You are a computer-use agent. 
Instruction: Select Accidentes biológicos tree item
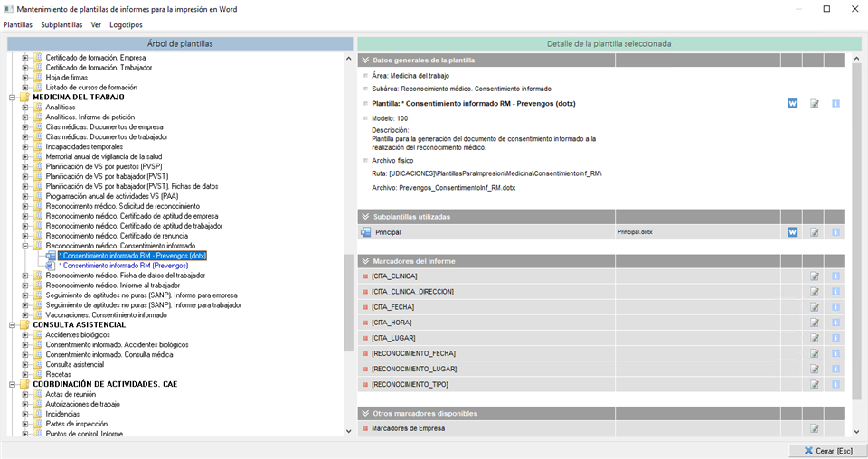click(x=78, y=335)
